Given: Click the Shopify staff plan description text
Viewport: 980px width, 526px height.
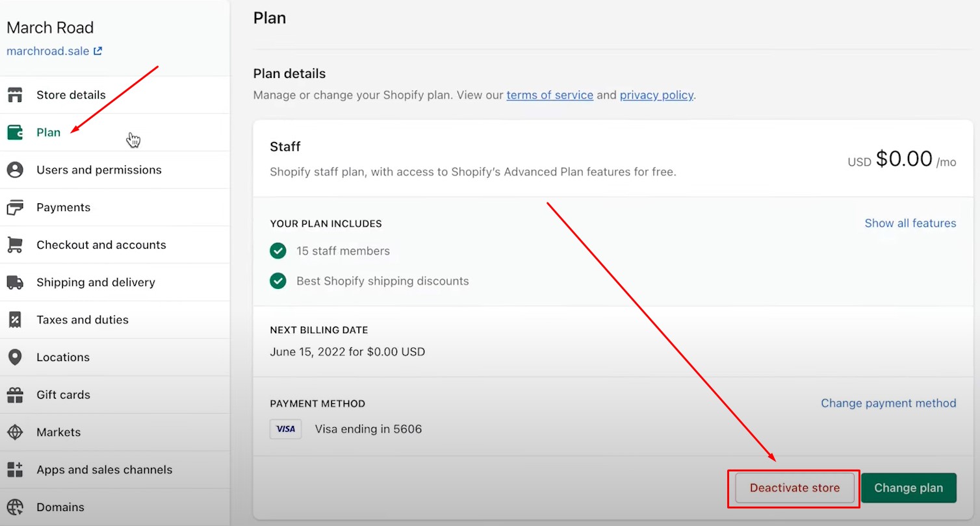Looking at the screenshot, I should (x=473, y=172).
